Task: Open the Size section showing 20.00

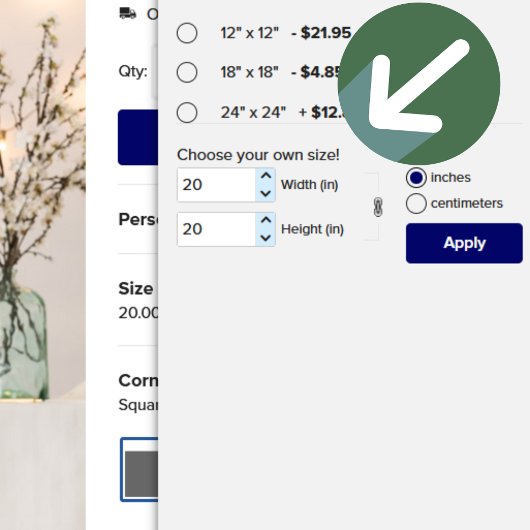Action: point(138,300)
